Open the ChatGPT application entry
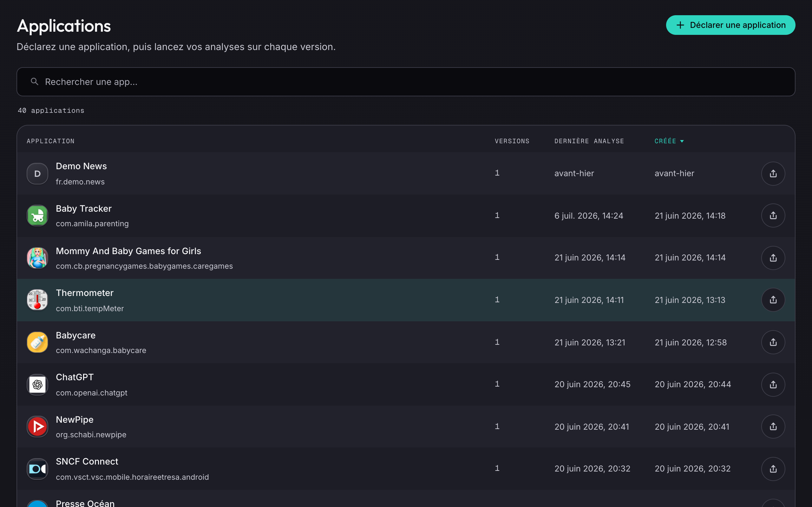 (x=406, y=384)
